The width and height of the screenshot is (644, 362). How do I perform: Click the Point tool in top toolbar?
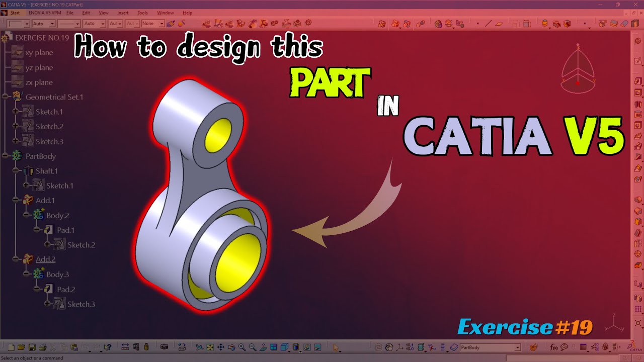477,23
